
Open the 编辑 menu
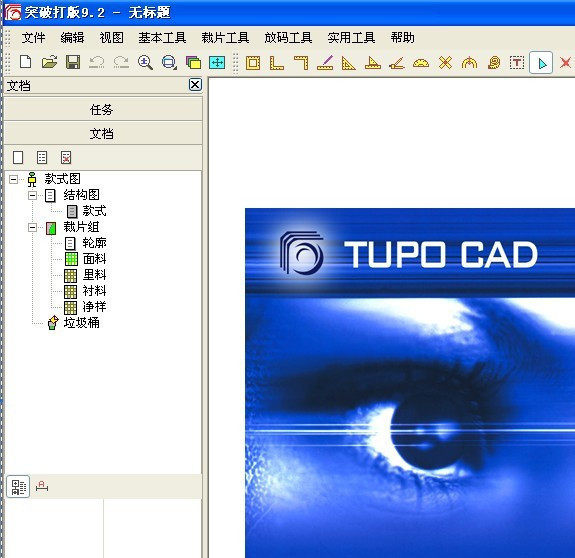[x=72, y=38]
